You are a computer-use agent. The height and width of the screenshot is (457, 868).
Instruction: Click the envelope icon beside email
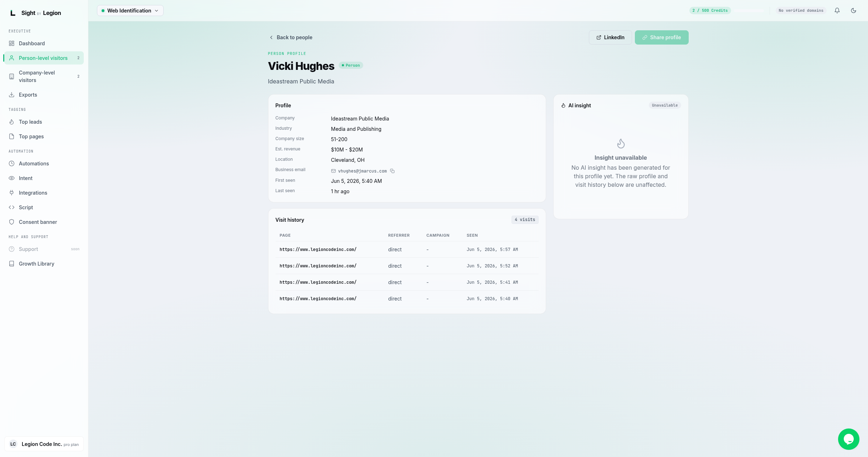click(x=333, y=171)
